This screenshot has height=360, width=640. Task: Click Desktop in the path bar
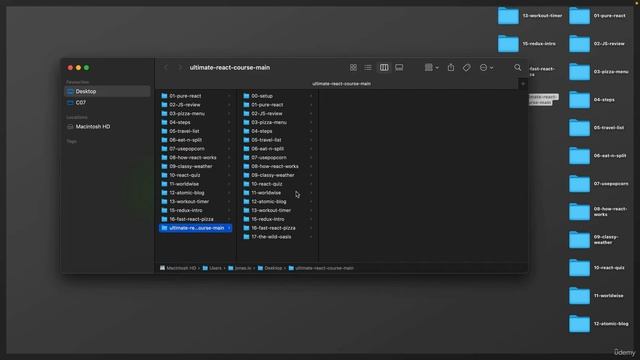[270, 268]
